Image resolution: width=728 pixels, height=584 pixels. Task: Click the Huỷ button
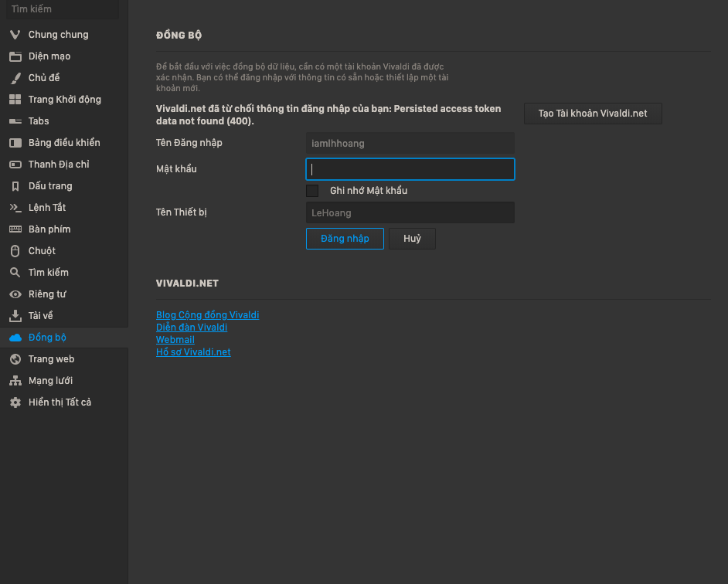click(x=412, y=239)
